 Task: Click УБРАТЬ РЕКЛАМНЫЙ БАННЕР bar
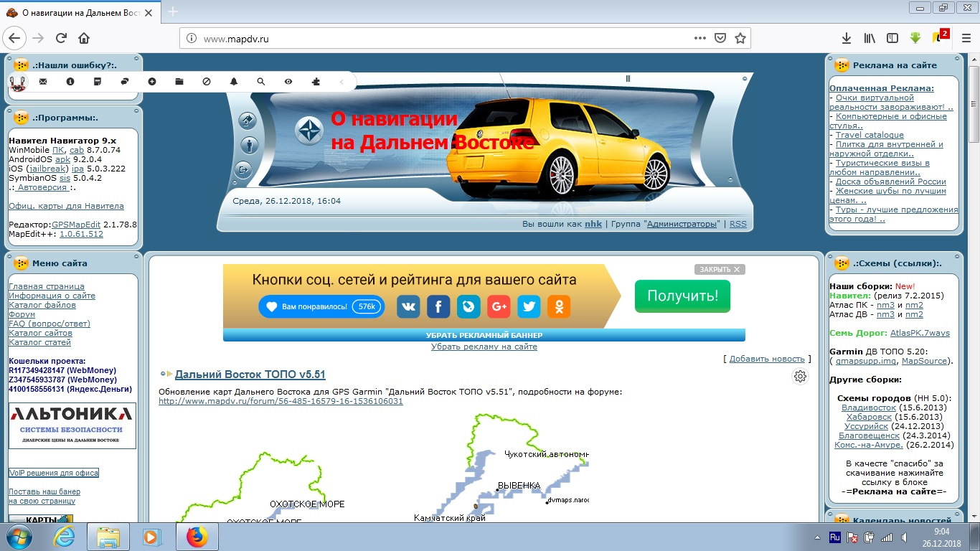[x=484, y=335]
